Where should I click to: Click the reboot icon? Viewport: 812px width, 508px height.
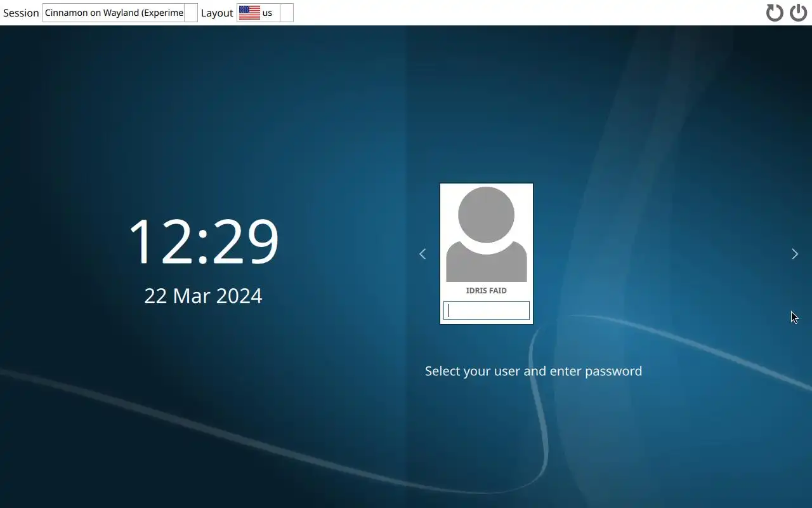775,12
